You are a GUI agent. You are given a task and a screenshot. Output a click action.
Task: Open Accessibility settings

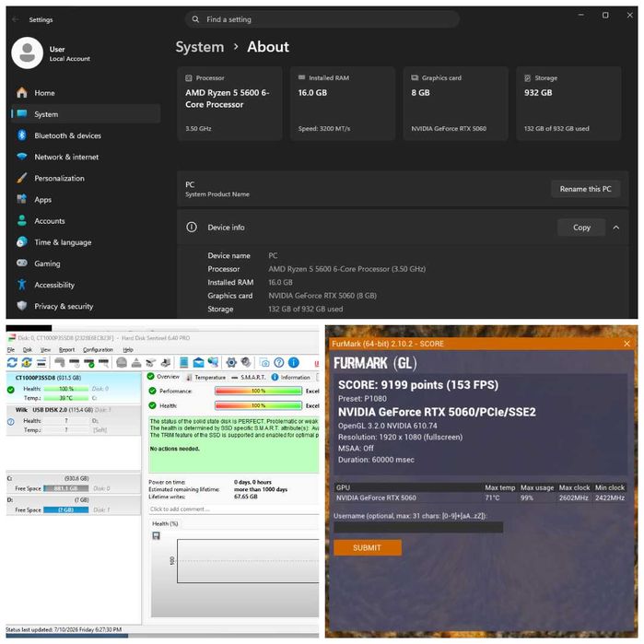click(86, 285)
